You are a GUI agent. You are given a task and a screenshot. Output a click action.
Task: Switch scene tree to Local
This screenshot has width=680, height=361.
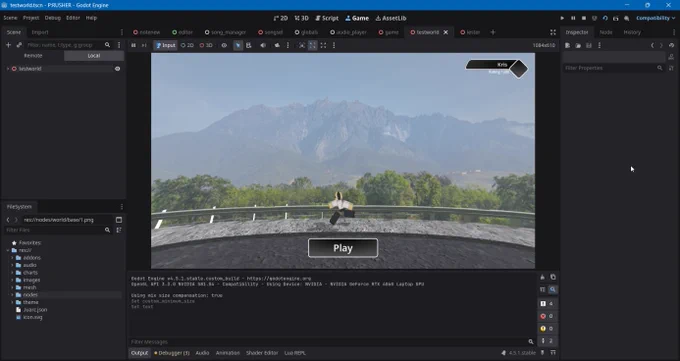94,56
